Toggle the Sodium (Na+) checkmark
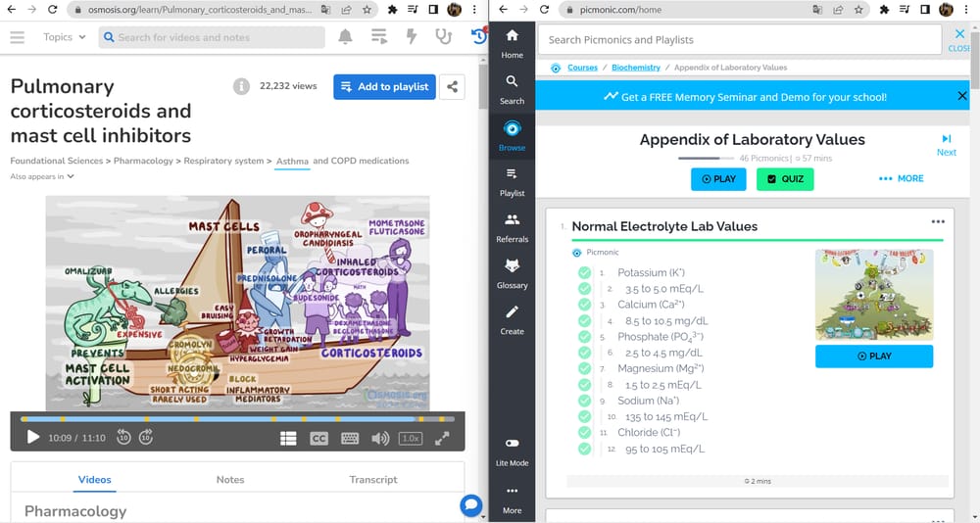 pyautogui.click(x=584, y=401)
